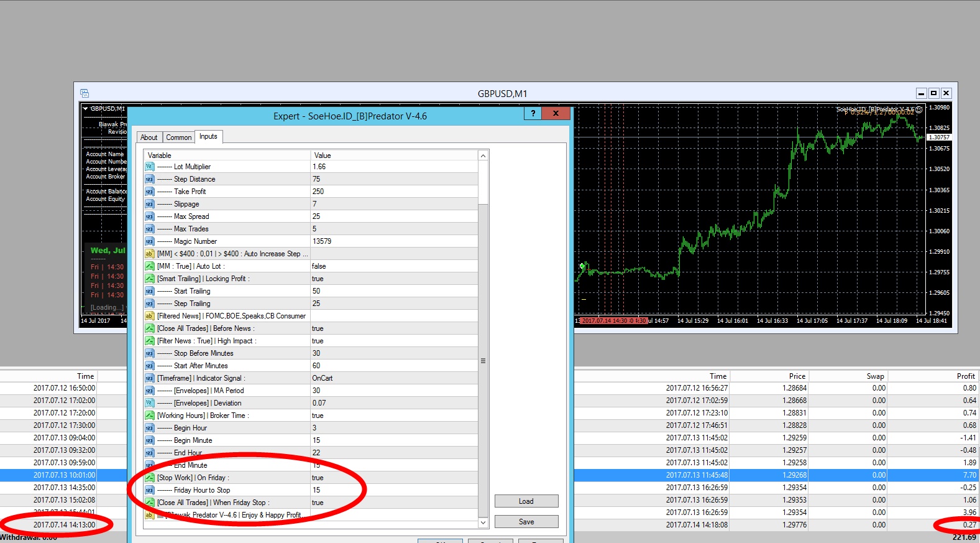Image resolution: width=980 pixels, height=543 pixels.
Task: Toggle Working Hours Broker Time value
Action: [x=394, y=415]
